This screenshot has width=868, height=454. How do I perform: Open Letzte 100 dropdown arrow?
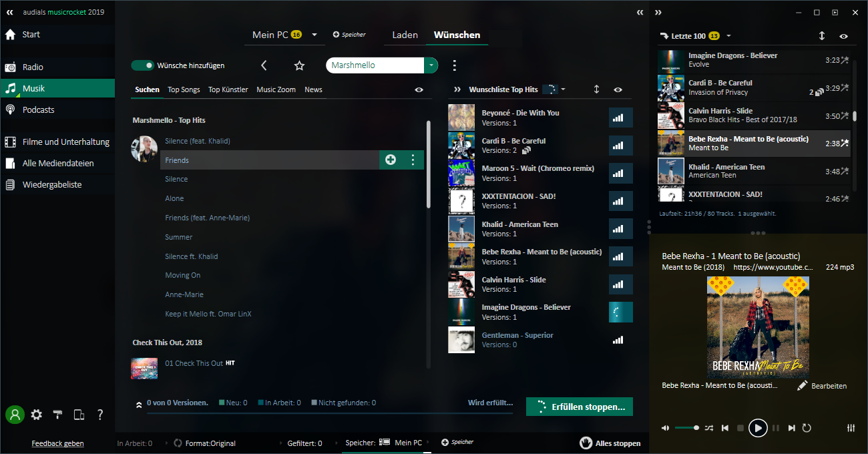click(x=728, y=36)
